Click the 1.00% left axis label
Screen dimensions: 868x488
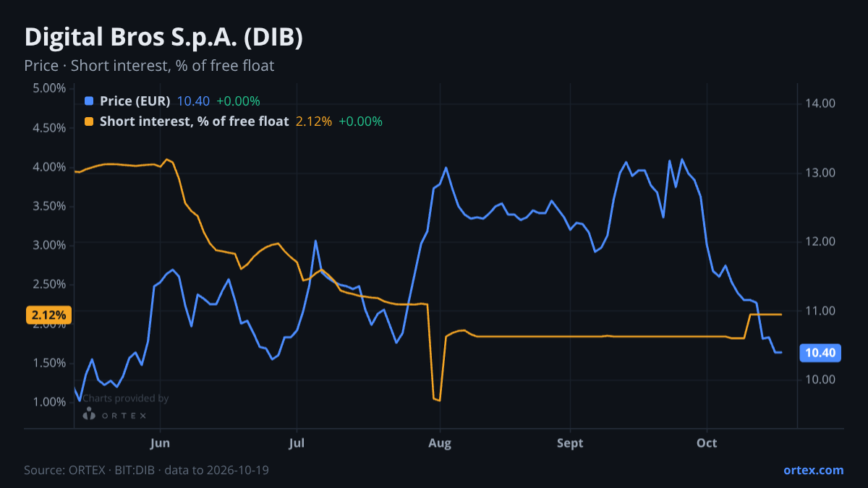pos(49,402)
